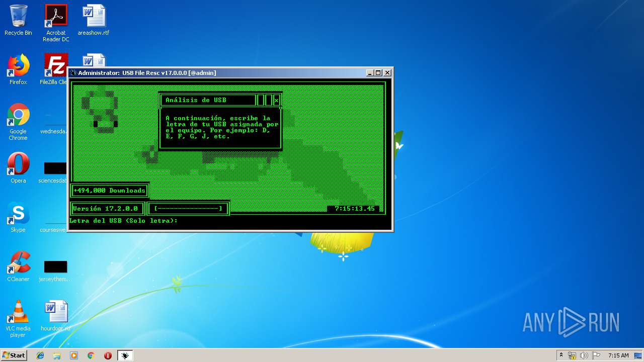This screenshot has width=644, height=362.
Task: Launch Acrobat Reader DC from desktop
Action: (56, 23)
